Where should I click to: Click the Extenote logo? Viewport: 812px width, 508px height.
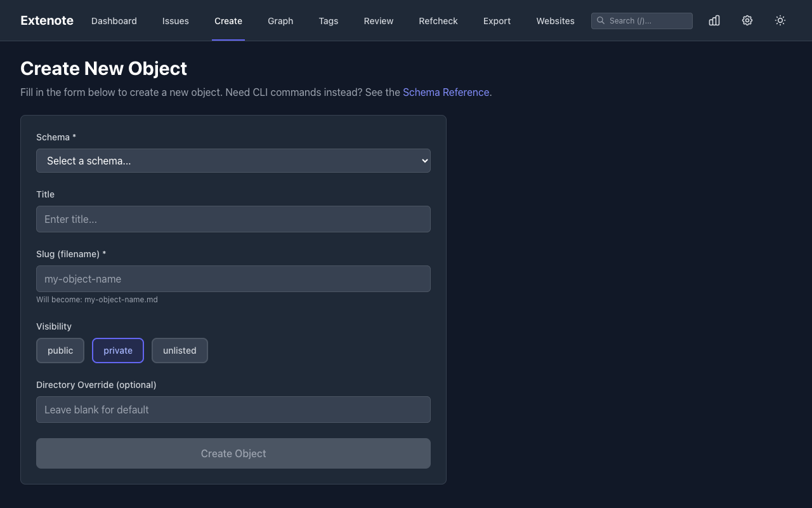pyautogui.click(x=47, y=20)
